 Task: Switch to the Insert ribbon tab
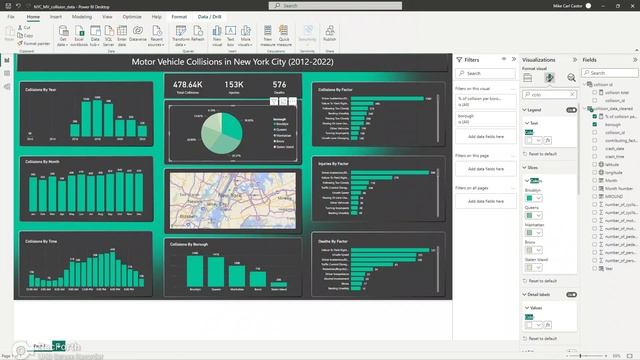pyautogui.click(x=56, y=17)
